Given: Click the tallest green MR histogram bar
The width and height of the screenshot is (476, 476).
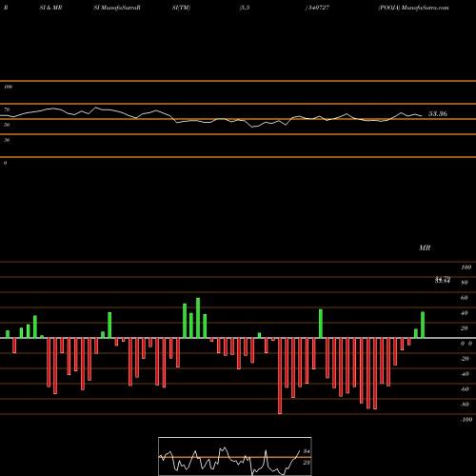Looking at the screenshot, I should [x=198, y=318].
